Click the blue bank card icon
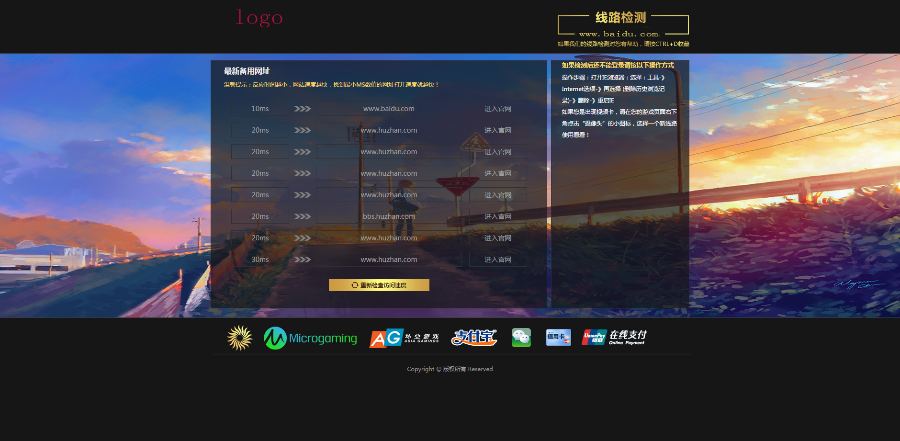 tap(558, 338)
